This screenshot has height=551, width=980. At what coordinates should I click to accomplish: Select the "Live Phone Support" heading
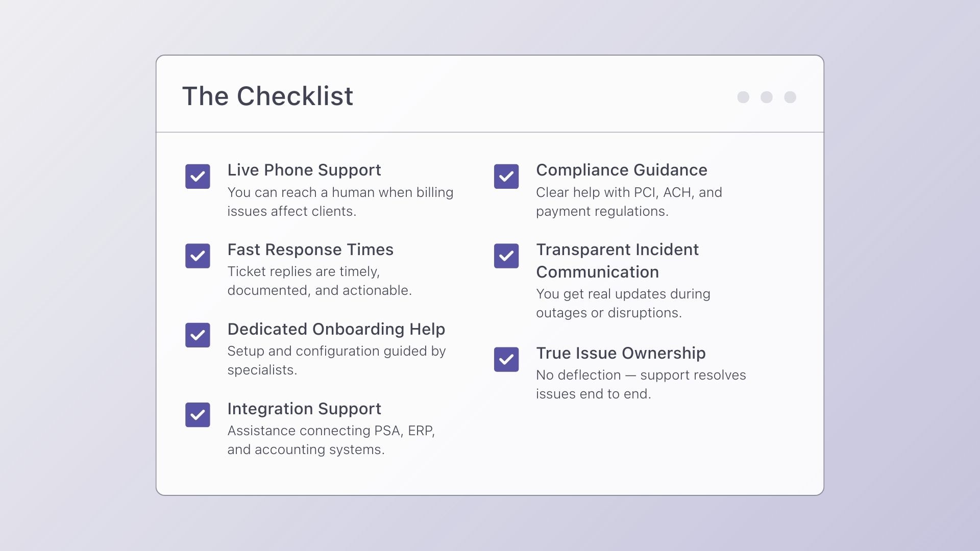tap(304, 170)
